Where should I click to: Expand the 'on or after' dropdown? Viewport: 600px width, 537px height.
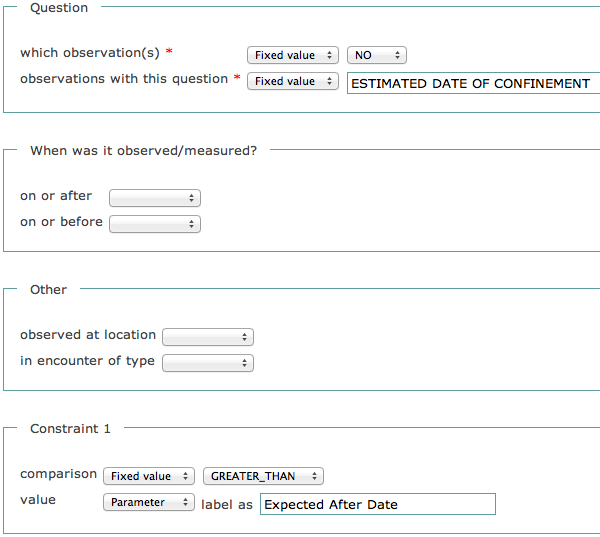tap(154, 198)
